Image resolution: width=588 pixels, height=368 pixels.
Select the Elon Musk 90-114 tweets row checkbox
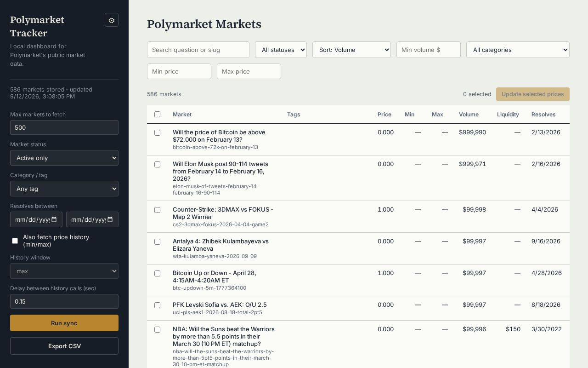tap(157, 164)
